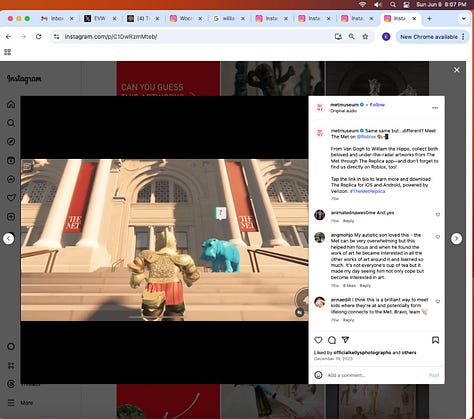This screenshot has height=419, width=474.
Task: Reload the Instagram page
Action: (x=38, y=37)
